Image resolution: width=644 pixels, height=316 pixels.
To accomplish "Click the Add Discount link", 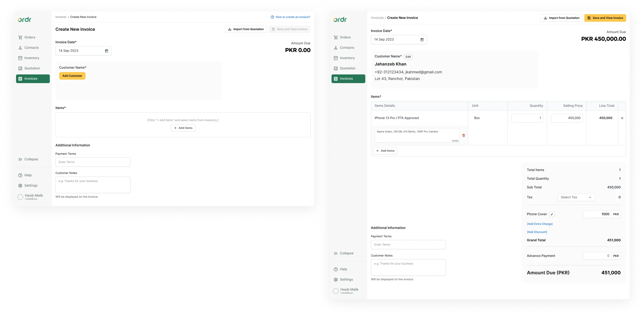I will click(537, 232).
